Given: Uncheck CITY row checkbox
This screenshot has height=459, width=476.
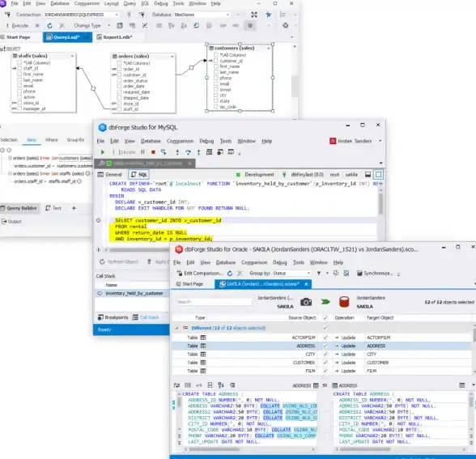Looking at the screenshot, I should (325, 355).
